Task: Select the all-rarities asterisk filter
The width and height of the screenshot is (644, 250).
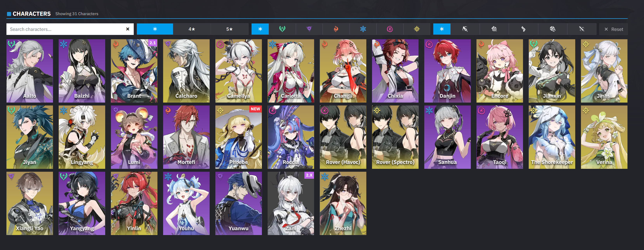Action: click(x=155, y=29)
